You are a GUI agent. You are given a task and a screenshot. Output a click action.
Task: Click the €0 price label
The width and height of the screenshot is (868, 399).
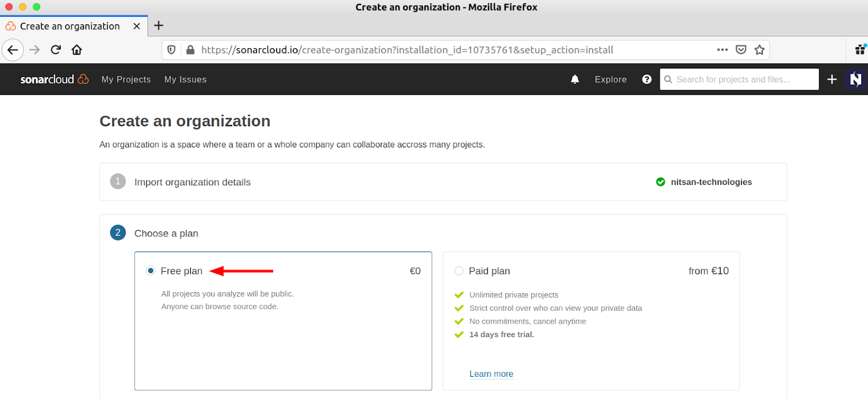tap(415, 271)
